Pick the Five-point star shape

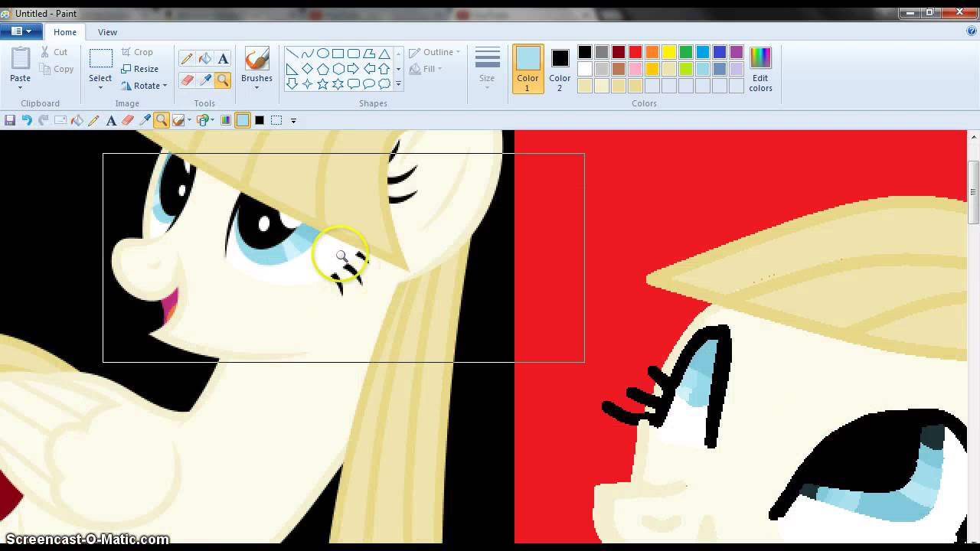(323, 84)
